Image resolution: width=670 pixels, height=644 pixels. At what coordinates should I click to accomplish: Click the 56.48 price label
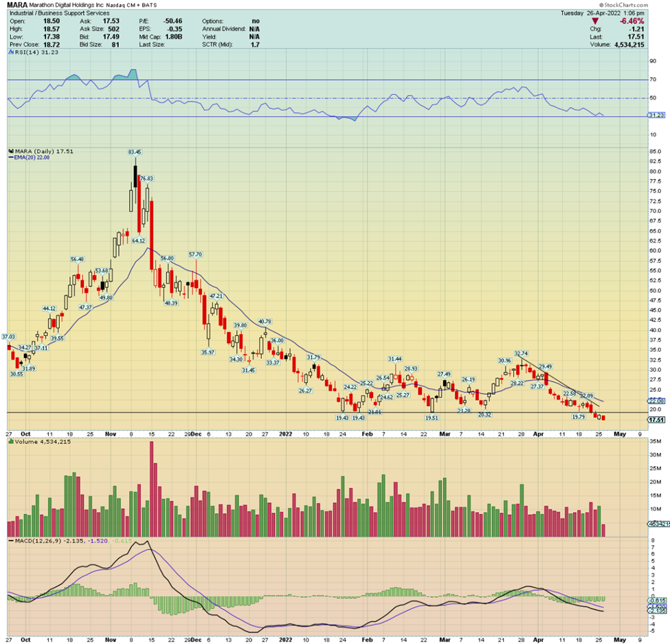pos(78,259)
